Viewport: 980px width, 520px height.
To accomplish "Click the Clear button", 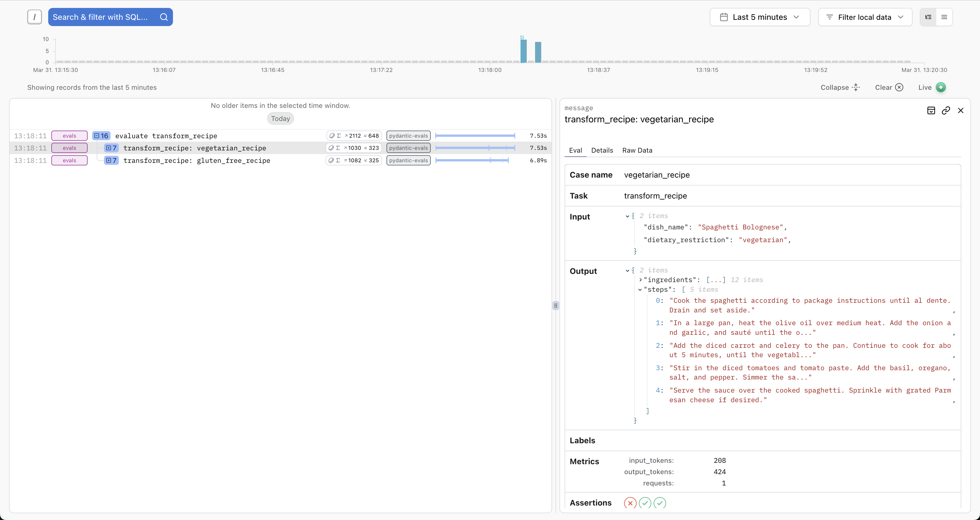I will tap(889, 88).
